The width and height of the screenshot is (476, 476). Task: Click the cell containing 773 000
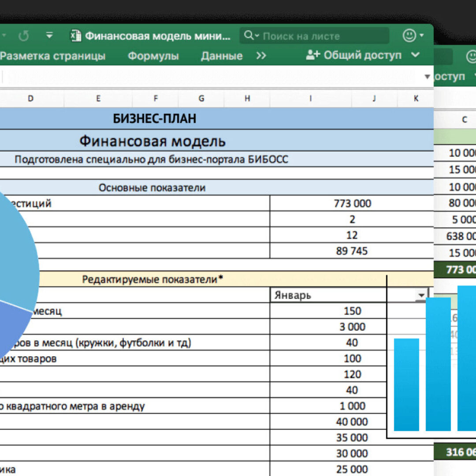[352, 203]
